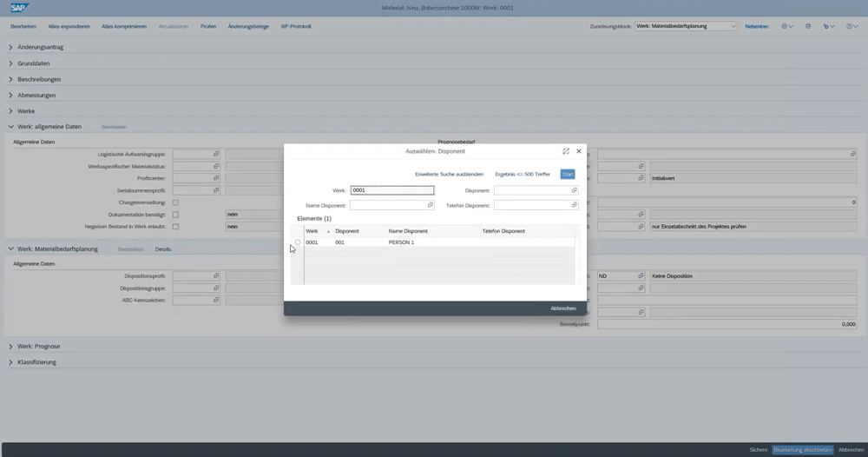Close the Auswählen: Disponent dialog
Image resolution: width=868 pixels, height=457 pixels.
(579, 151)
